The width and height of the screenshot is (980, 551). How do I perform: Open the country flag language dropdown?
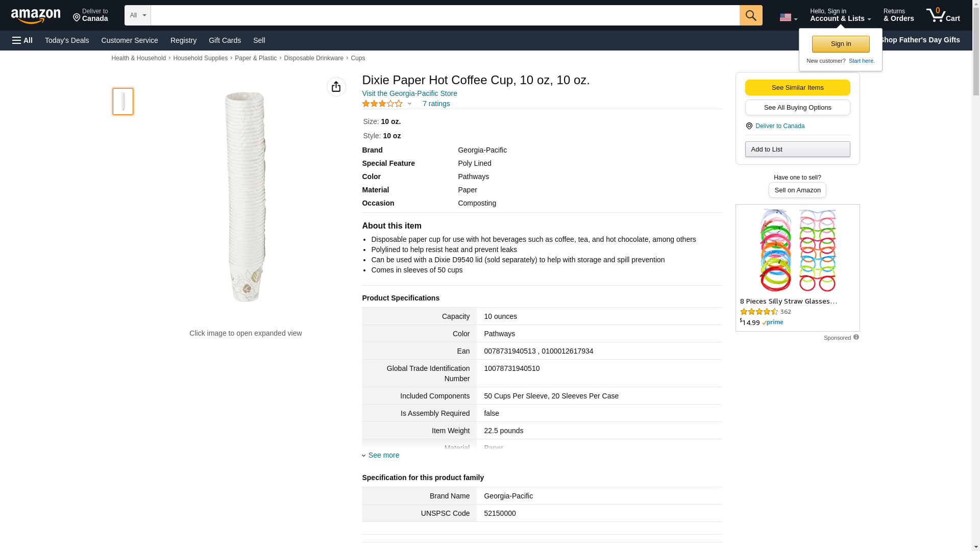(788, 17)
